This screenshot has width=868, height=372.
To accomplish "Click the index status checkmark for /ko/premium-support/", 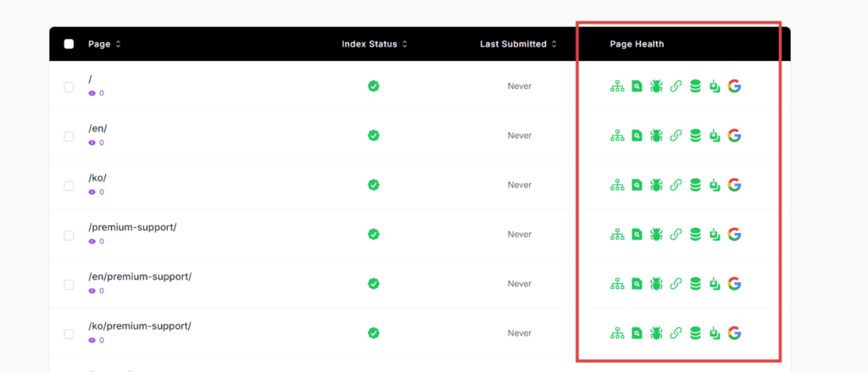I will pyautogui.click(x=374, y=333).
